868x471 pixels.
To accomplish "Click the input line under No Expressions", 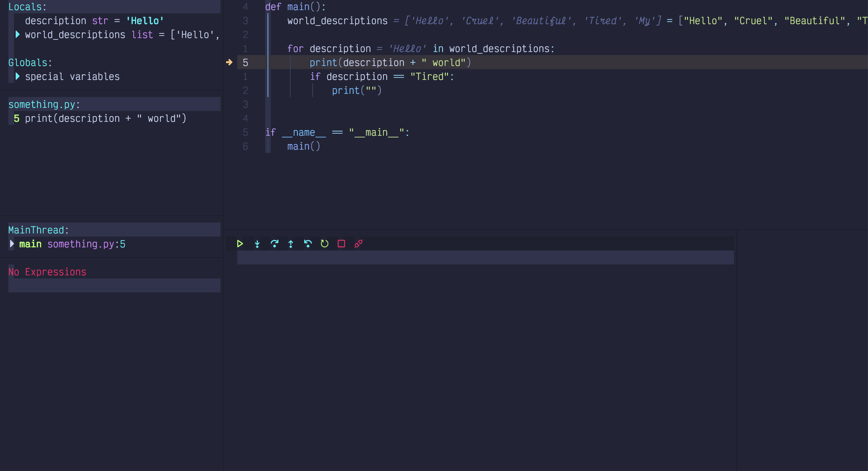I will (114, 285).
